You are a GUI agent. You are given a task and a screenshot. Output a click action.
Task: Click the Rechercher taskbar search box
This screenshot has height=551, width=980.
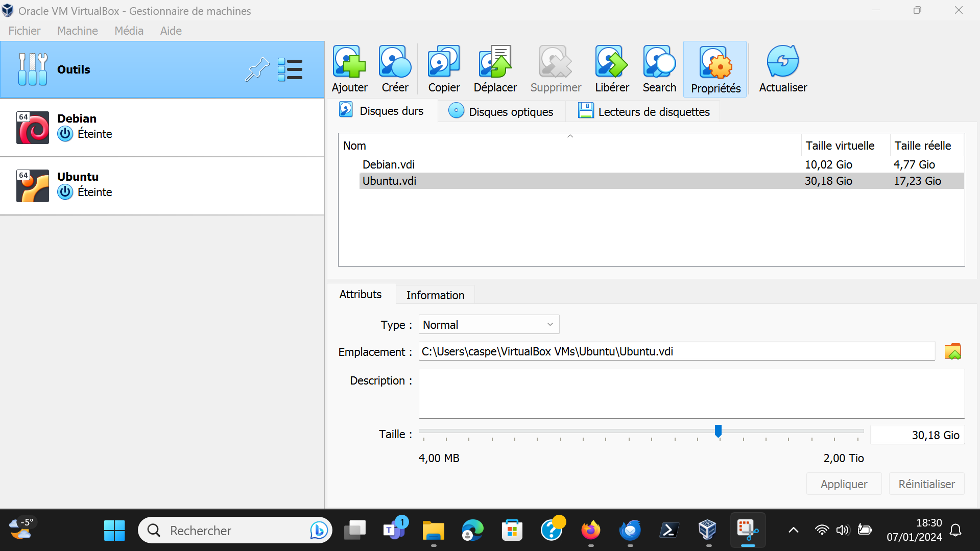(235, 531)
